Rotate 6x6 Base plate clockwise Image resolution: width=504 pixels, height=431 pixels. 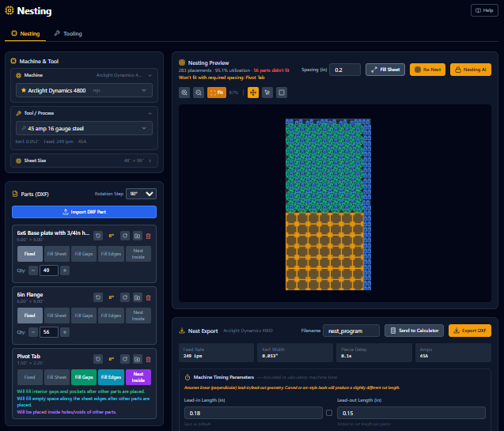pyautogui.click(x=125, y=236)
